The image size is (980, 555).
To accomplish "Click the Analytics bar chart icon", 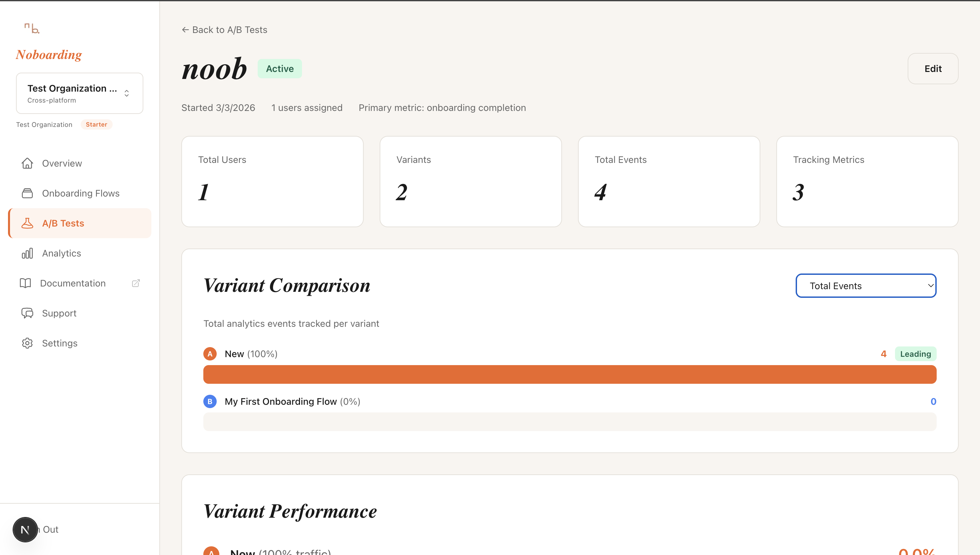I will click(27, 253).
